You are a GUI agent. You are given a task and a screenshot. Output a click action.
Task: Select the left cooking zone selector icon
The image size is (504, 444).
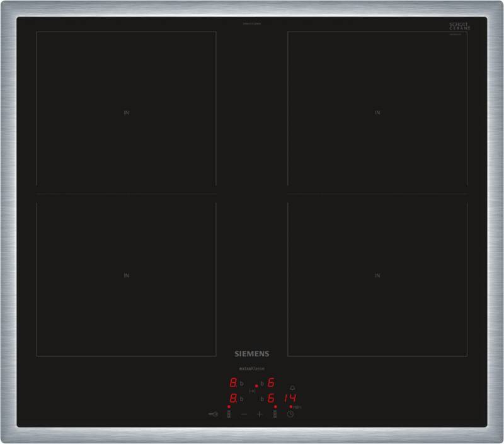[229, 414]
